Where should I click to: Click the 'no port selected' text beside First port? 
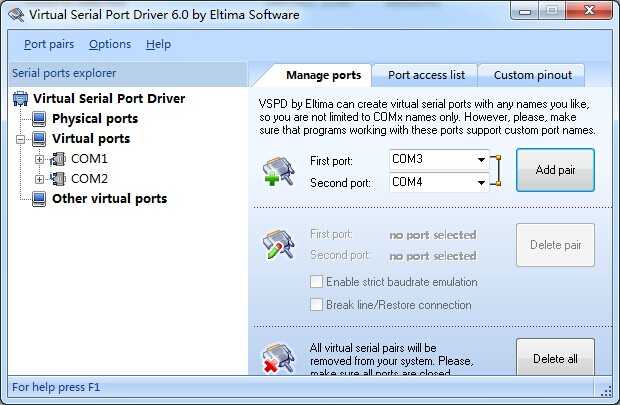click(433, 235)
